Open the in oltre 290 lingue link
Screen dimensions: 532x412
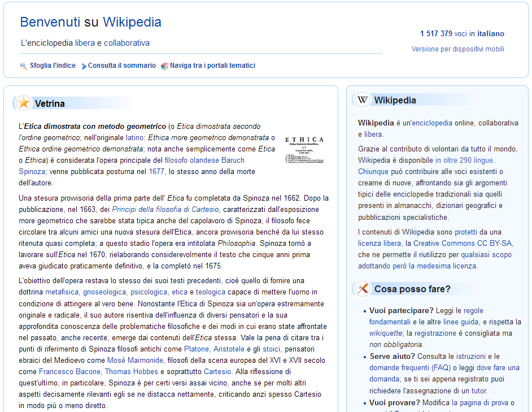(464, 160)
